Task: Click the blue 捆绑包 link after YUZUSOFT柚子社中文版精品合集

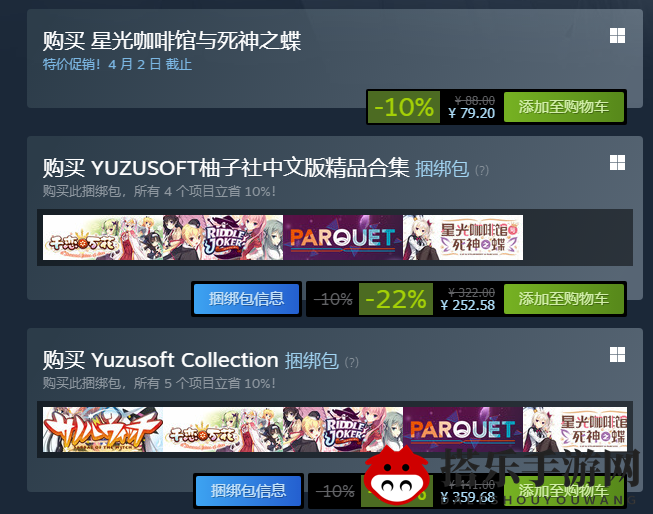Action: point(442,169)
